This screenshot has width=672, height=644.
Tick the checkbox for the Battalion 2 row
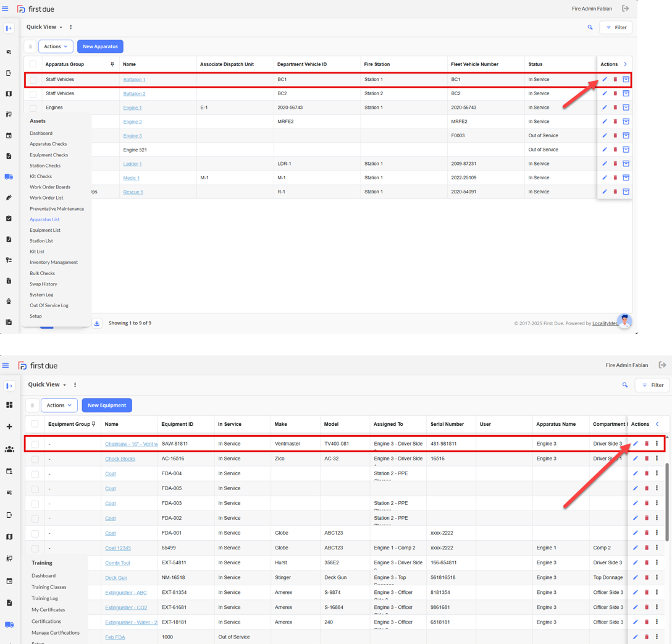point(33,94)
